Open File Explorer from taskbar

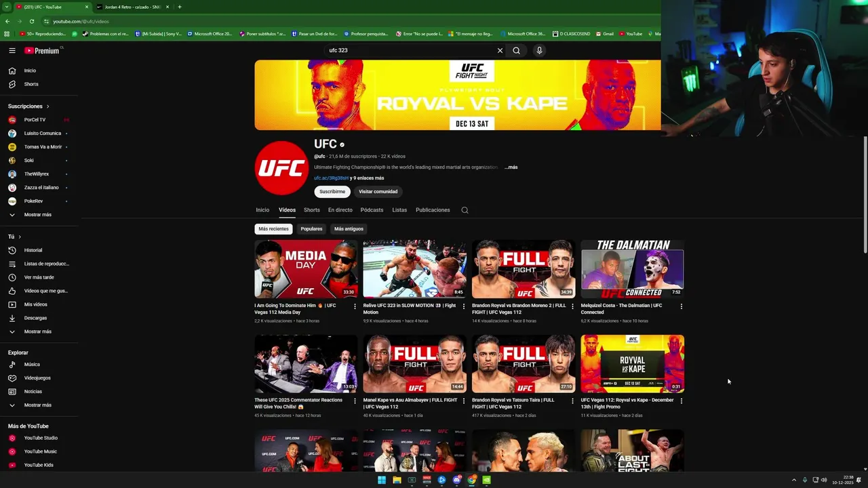click(397, 480)
